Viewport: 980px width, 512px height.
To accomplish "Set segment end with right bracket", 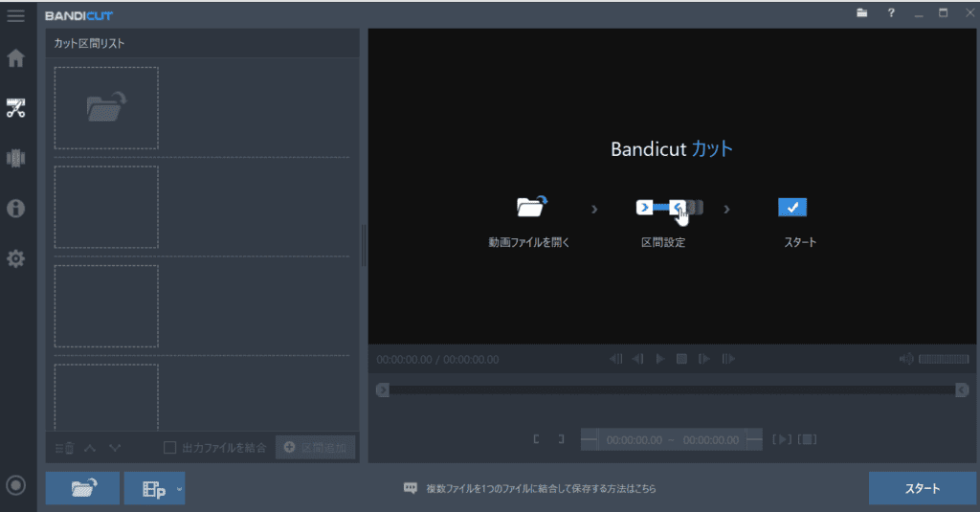I will click(x=561, y=439).
